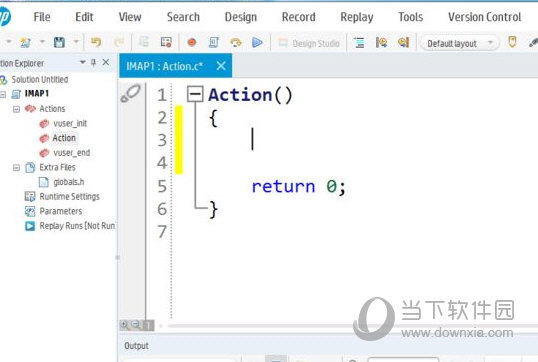The height and width of the screenshot is (362, 538).
Task: Open the Record menu
Action: 299,17
